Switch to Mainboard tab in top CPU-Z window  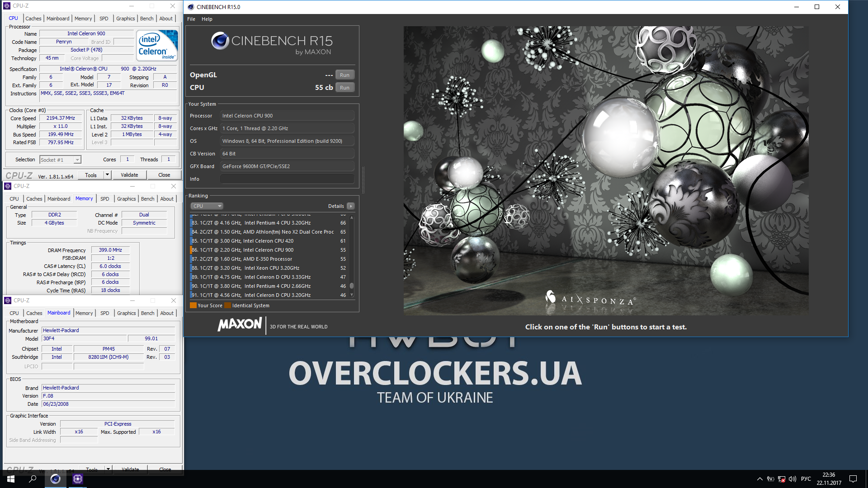coord(58,19)
